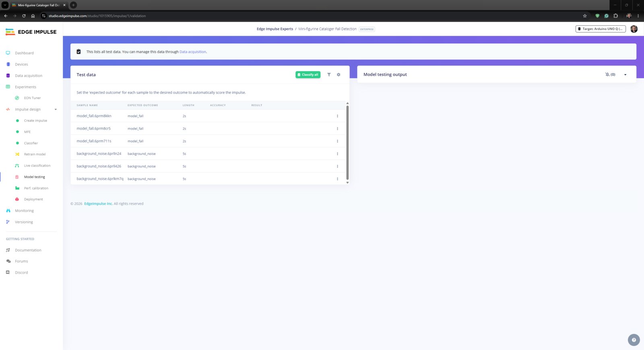
Task: Open the Dashboard sidebar icon
Action: [x=8, y=53]
